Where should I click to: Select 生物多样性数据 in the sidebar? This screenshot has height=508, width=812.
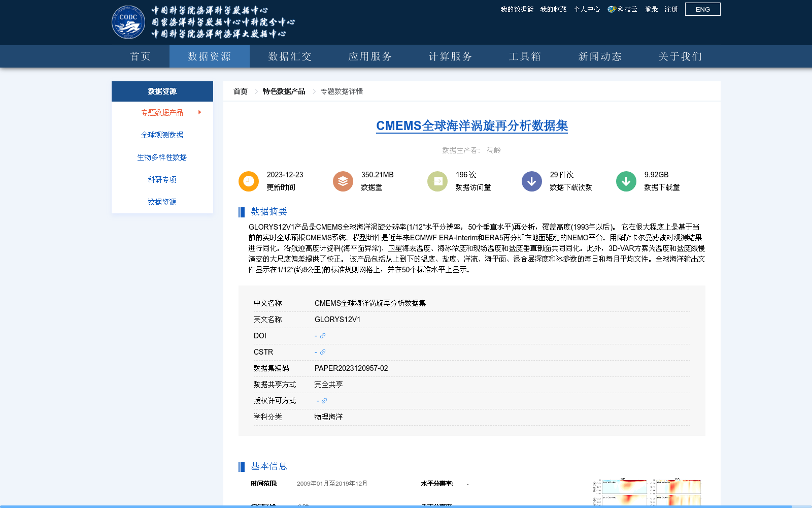[162, 157]
